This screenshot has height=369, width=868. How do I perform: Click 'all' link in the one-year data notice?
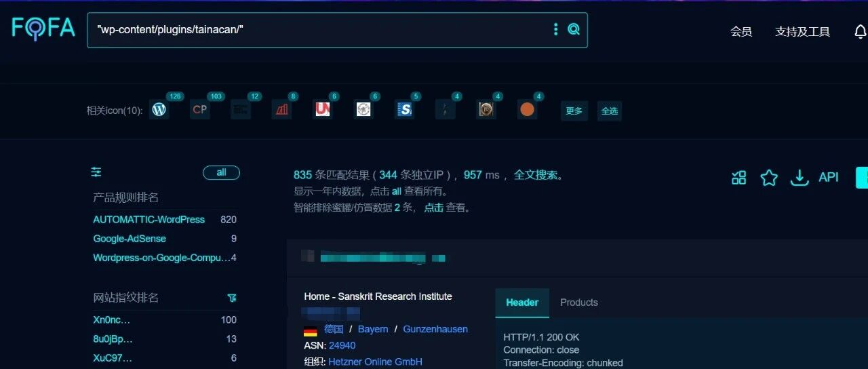tap(397, 191)
